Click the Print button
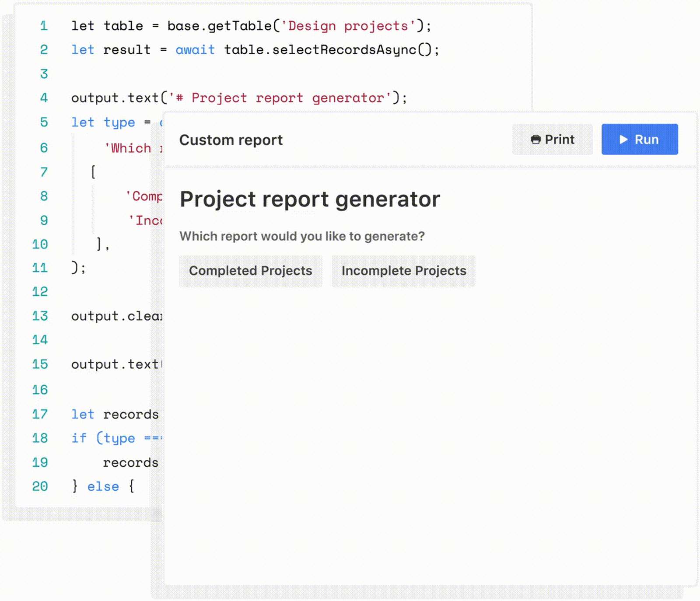The height and width of the screenshot is (601, 700). (553, 140)
